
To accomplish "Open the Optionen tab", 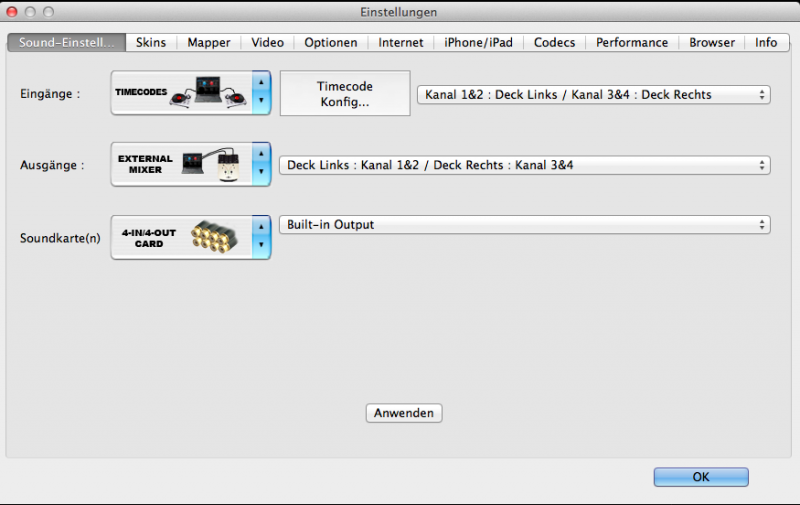I will 331,42.
